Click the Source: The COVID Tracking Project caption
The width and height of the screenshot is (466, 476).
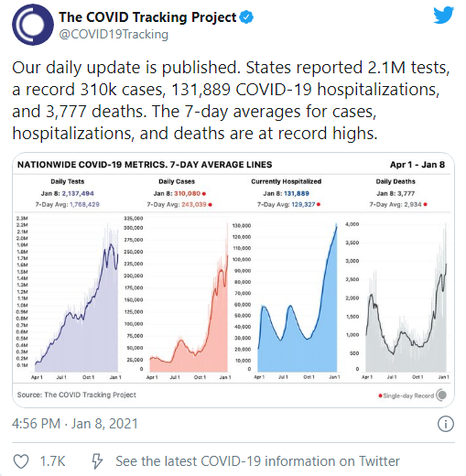click(x=77, y=395)
